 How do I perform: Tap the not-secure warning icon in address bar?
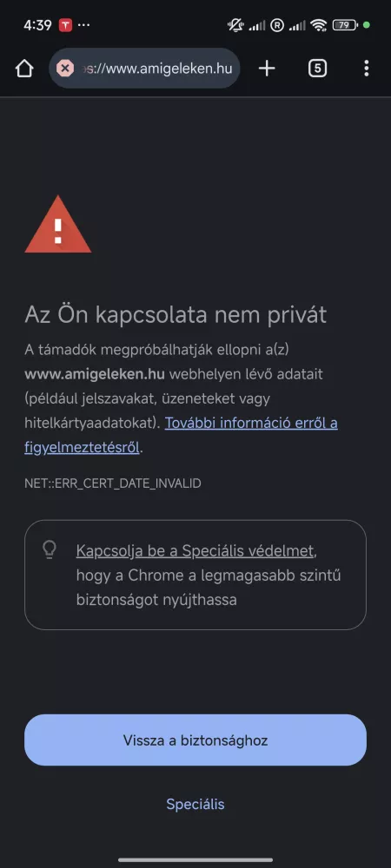coord(65,69)
